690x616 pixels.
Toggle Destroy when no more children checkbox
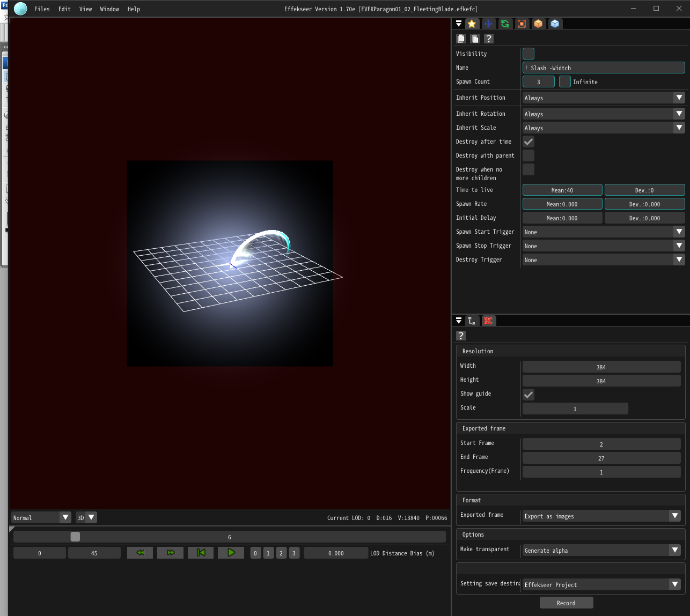tap(528, 169)
